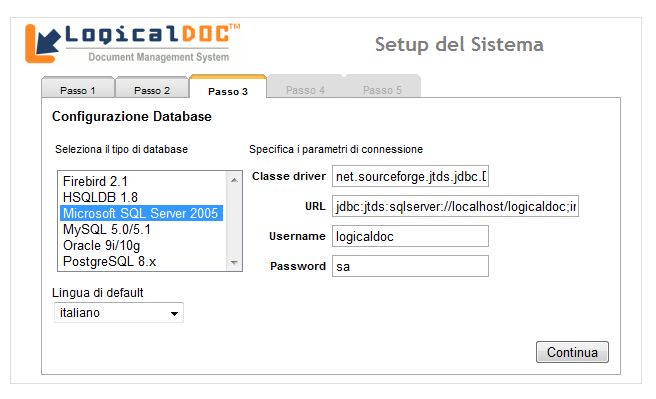
Task: Click the database list scroll down arrow
Action: pyautogui.click(x=234, y=263)
